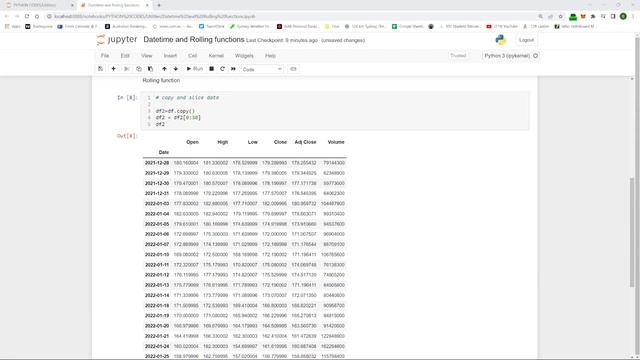Open the Edit menu
The width and height of the screenshot is (640, 360).
tap(125, 56)
